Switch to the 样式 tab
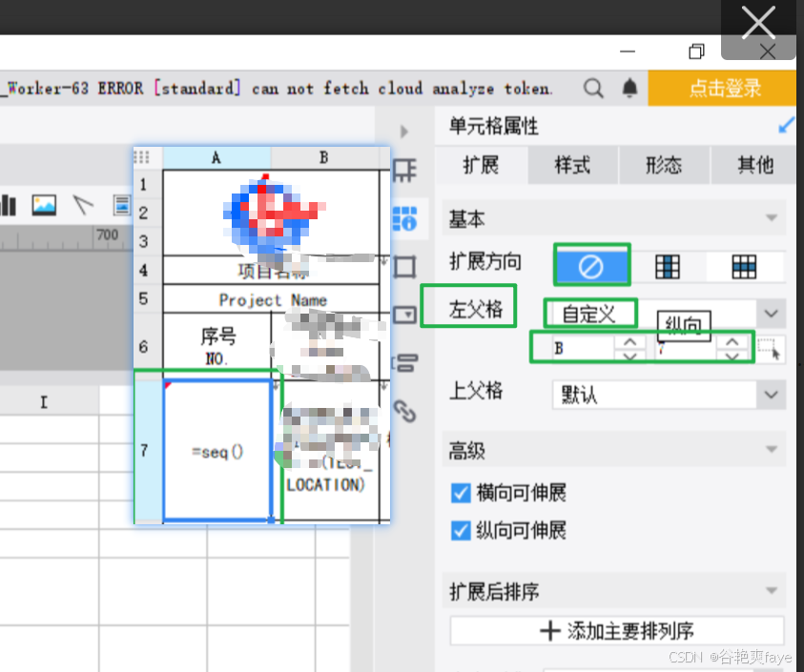The height and width of the screenshot is (672, 804). [x=572, y=165]
